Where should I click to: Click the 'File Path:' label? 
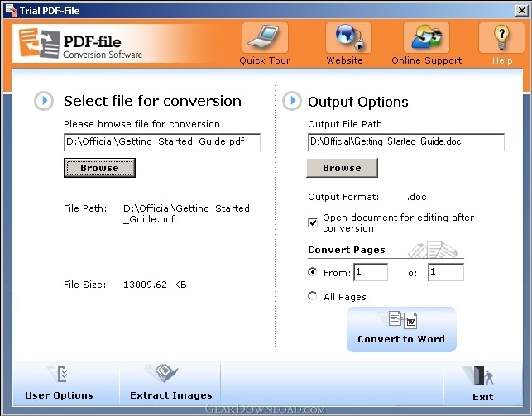(x=85, y=208)
